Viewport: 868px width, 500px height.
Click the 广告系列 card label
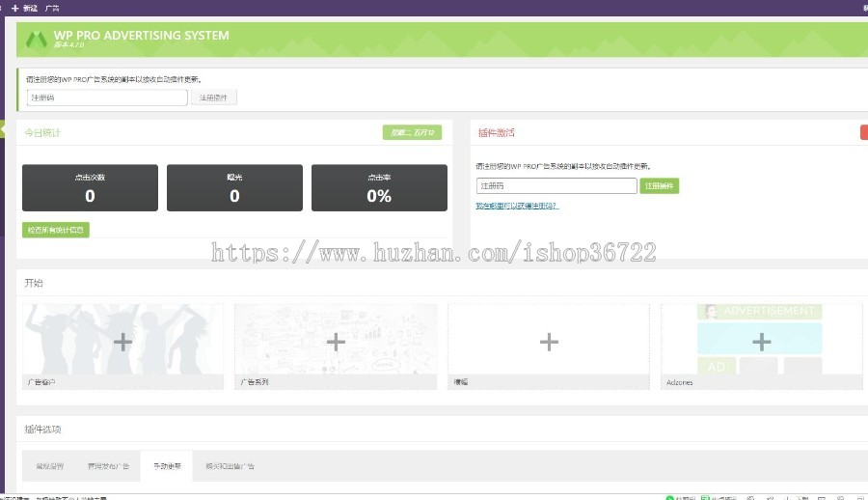[255, 382]
